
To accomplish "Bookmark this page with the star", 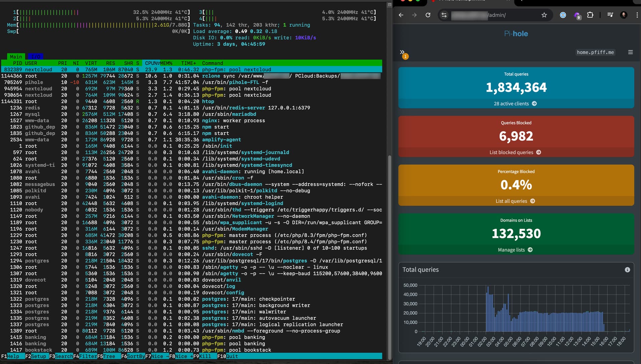I will coord(544,15).
